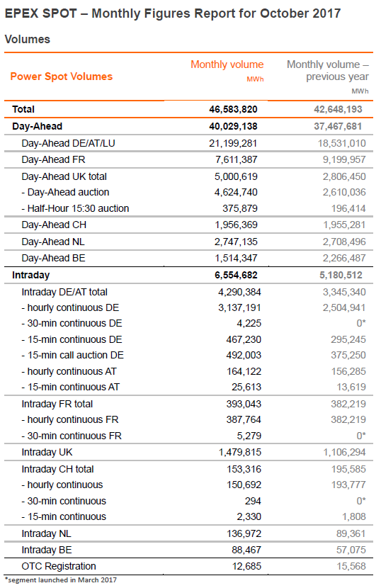Select the Total volume value 46,583,820
Viewport: 381px width, 588px height.
[233, 109]
